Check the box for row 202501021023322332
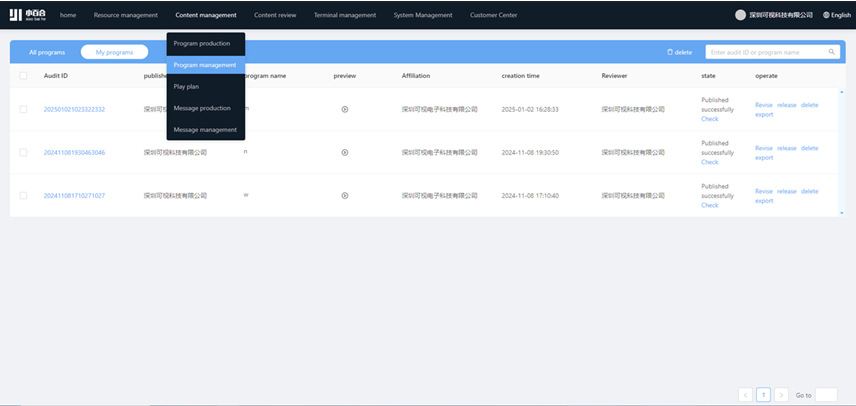856x406 pixels. (24, 109)
